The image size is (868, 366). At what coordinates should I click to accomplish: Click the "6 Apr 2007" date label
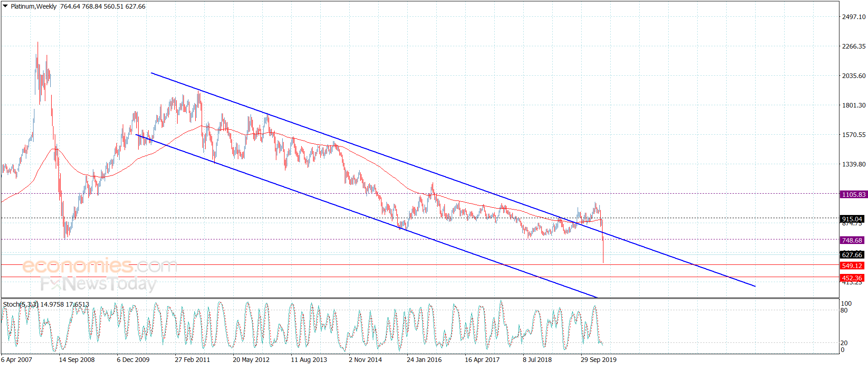coord(17,360)
